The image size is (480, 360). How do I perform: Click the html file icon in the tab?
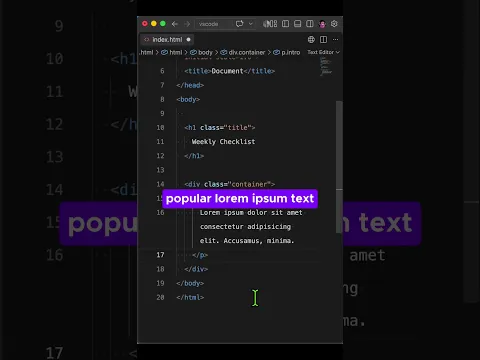click(x=146, y=40)
